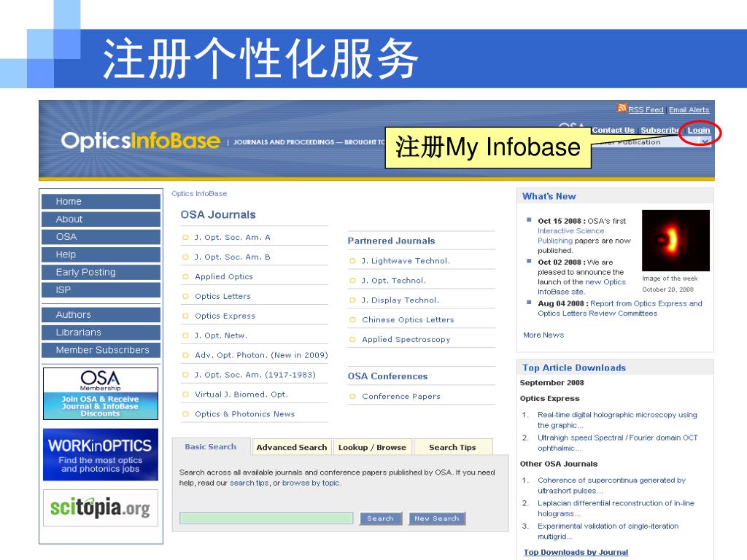
Task: Click the WORKinOPTICS jobs banner
Action: [101, 455]
